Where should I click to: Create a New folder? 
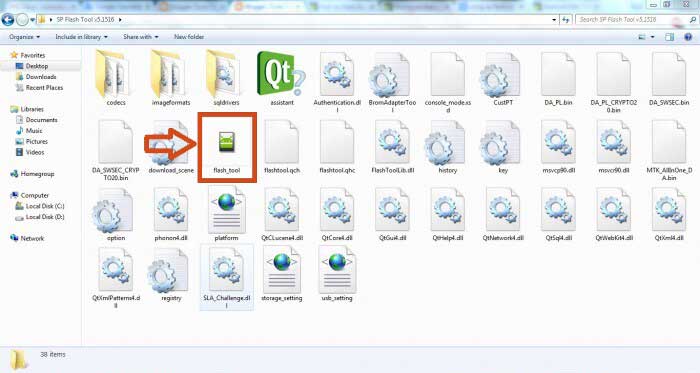click(x=189, y=37)
